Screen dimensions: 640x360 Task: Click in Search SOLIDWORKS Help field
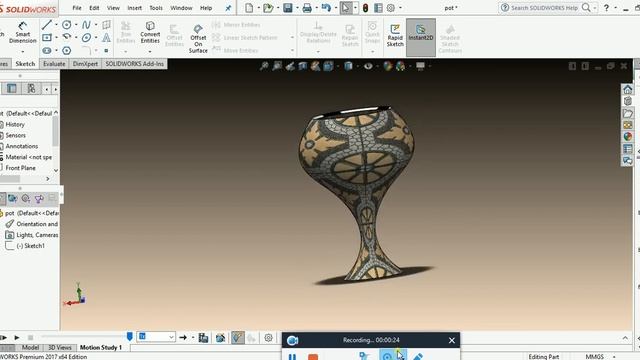coord(544,8)
